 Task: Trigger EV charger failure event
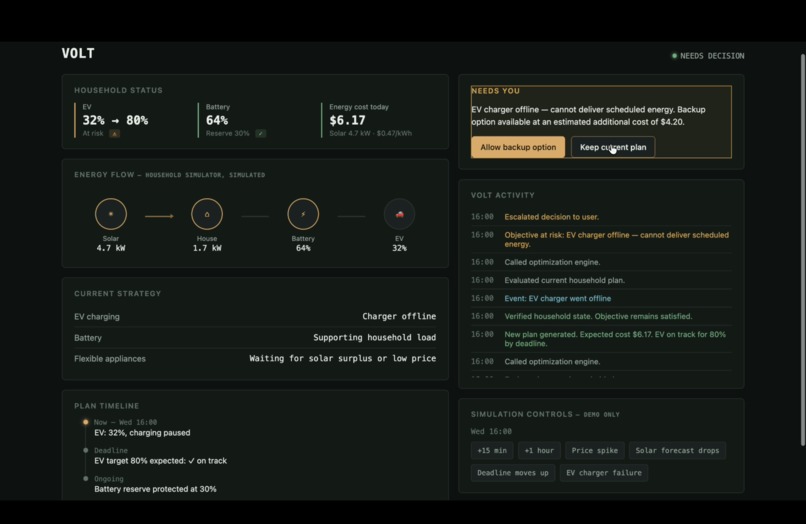(603, 473)
